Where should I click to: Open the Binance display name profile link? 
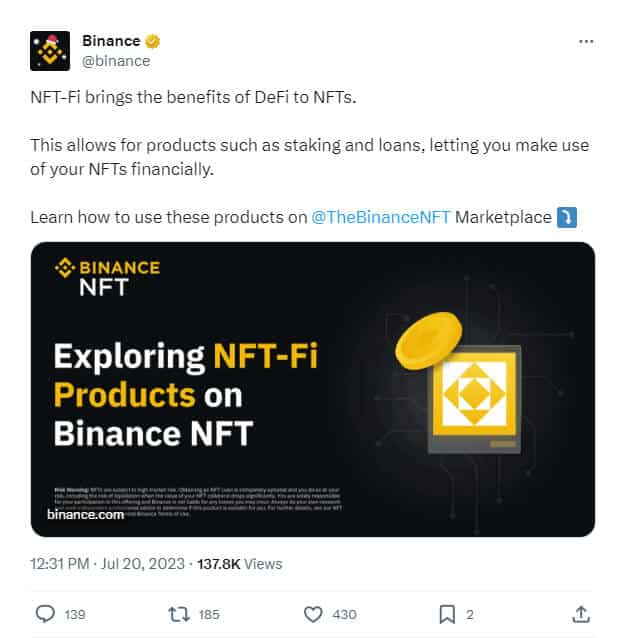click(x=111, y=42)
